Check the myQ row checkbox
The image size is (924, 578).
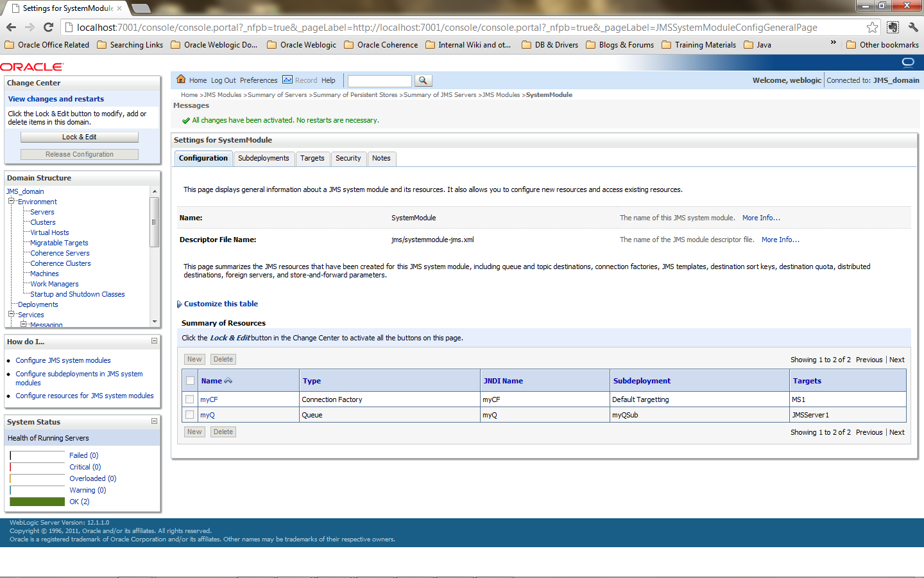(x=190, y=414)
